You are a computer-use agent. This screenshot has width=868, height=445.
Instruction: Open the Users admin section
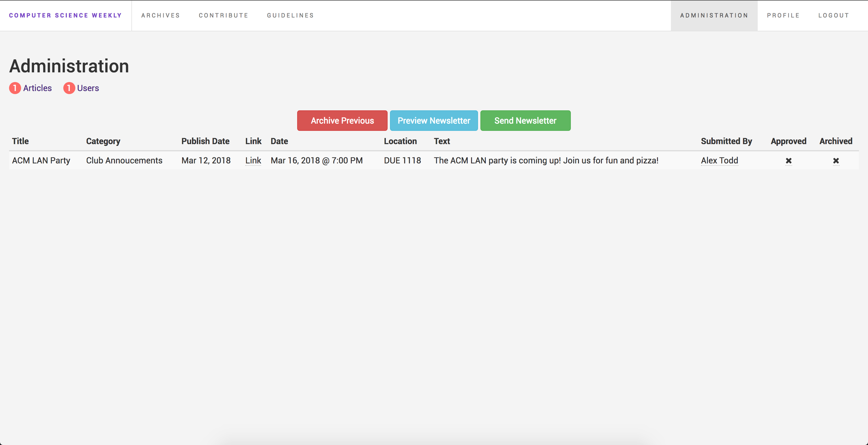pos(88,88)
